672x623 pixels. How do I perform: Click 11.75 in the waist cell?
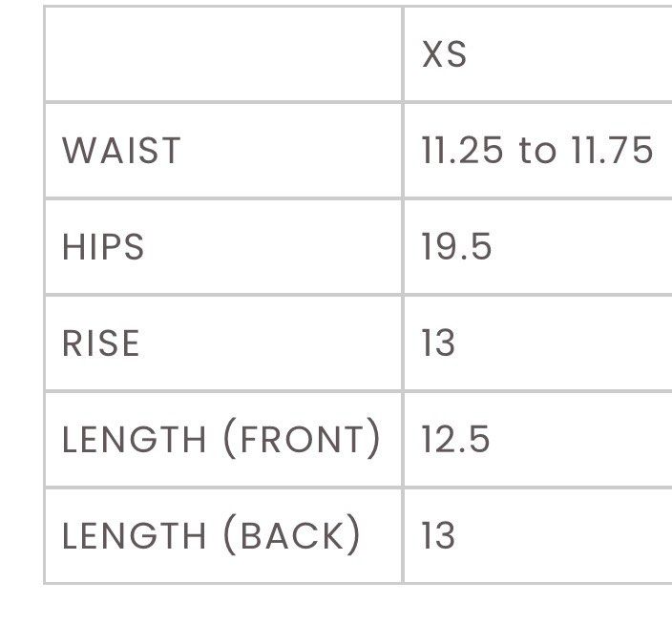tap(612, 151)
